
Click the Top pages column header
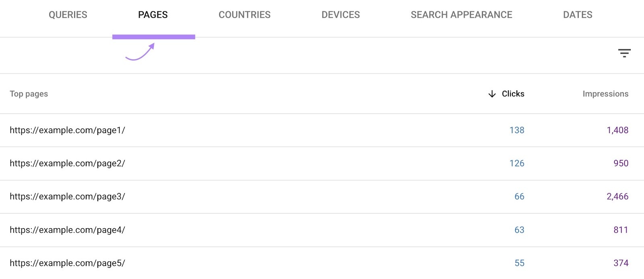point(29,94)
